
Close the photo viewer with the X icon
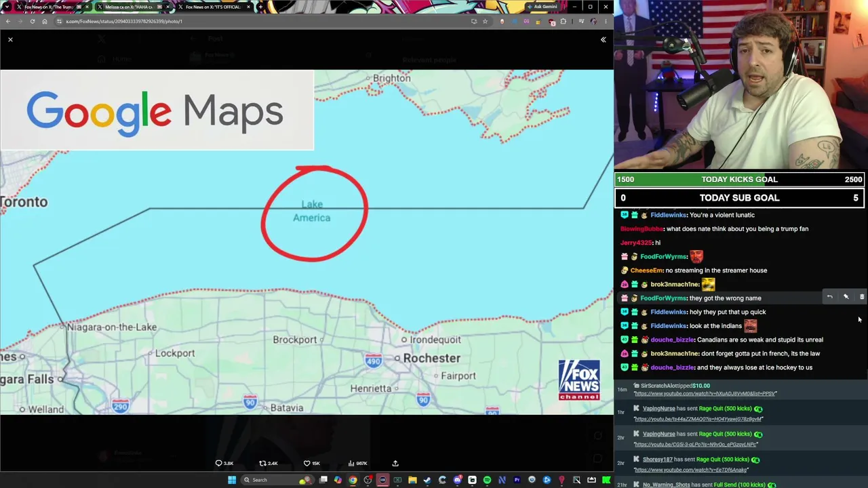(x=10, y=40)
